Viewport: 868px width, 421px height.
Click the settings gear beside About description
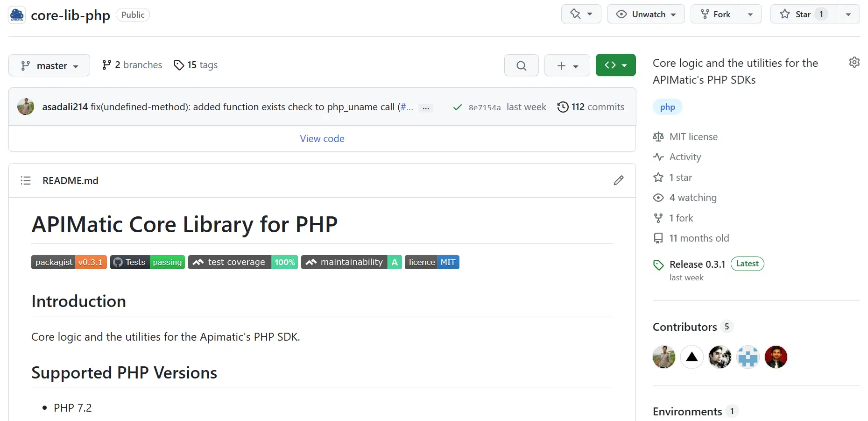coord(854,62)
